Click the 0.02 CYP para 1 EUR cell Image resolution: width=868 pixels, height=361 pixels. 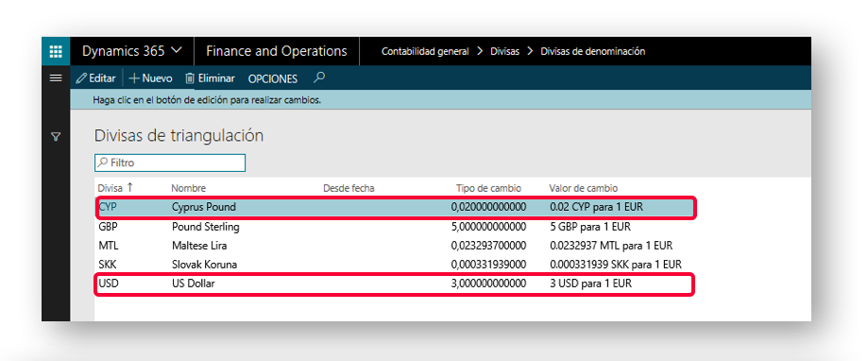(597, 208)
